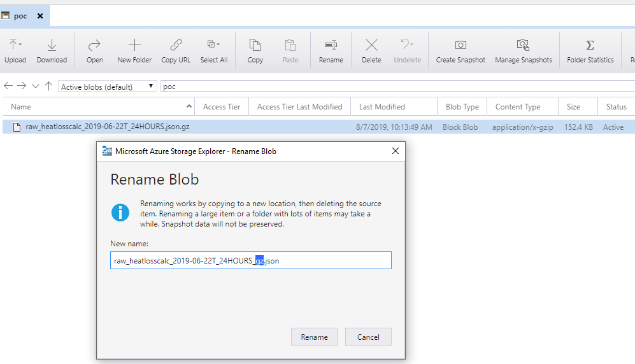The width and height of the screenshot is (635, 364).
Task: Open the Select All dropdown arrow
Action: click(218, 44)
